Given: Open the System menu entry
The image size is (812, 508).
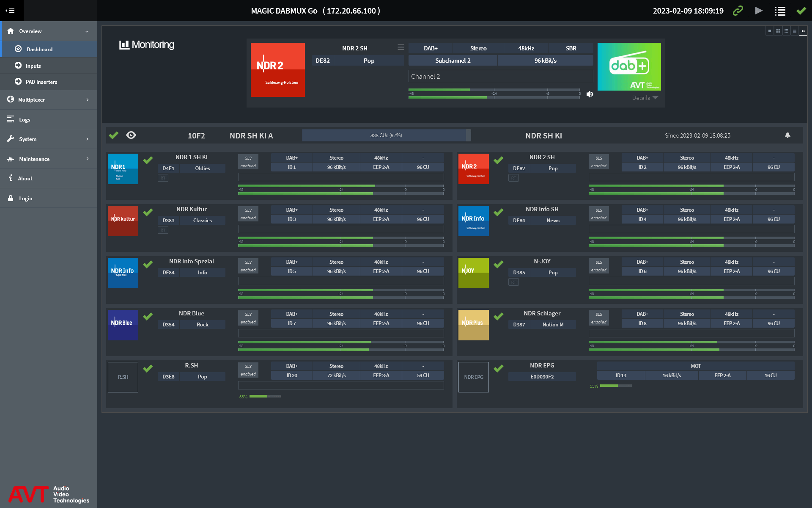Looking at the screenshot, I should [x=27, y=139].
